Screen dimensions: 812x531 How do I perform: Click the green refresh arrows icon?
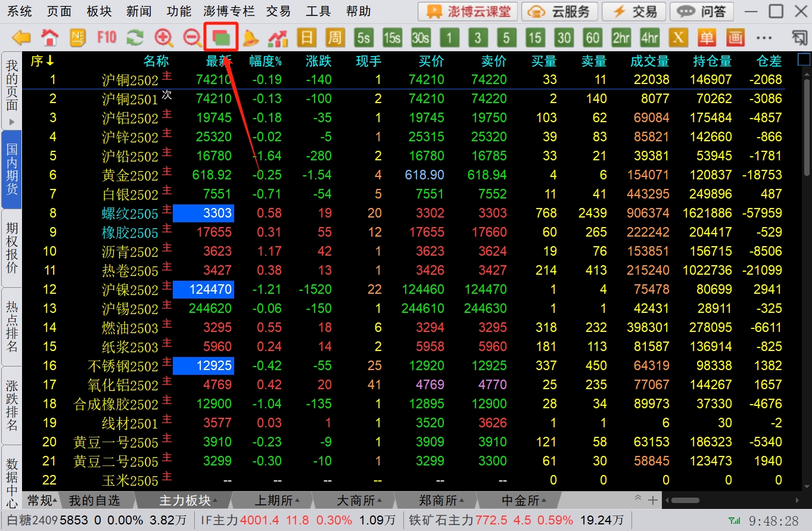[135, 38]
